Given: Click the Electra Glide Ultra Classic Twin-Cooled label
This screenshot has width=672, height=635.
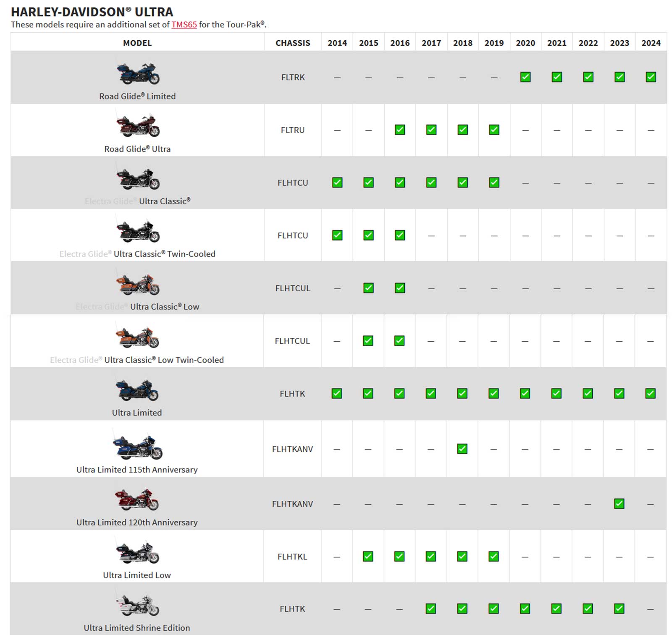Looking at the screenshot, I should tap(137, 254).
